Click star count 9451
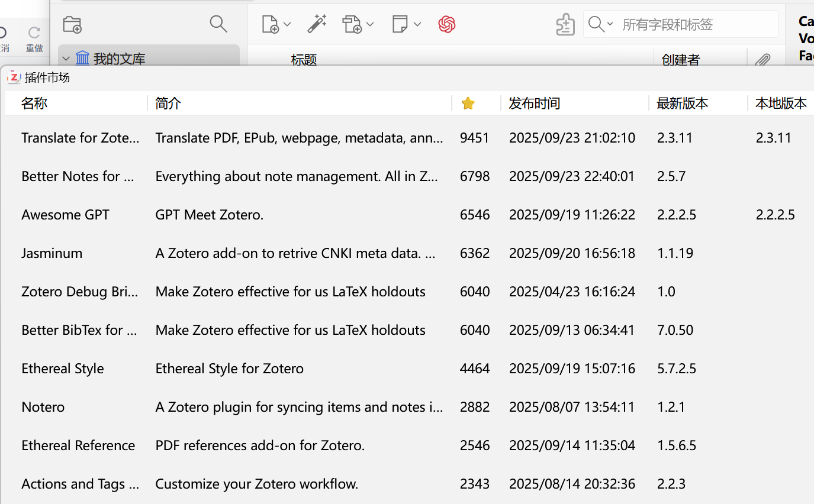Image resolution: width=814 pixels, height=504 pixels. 475,137
